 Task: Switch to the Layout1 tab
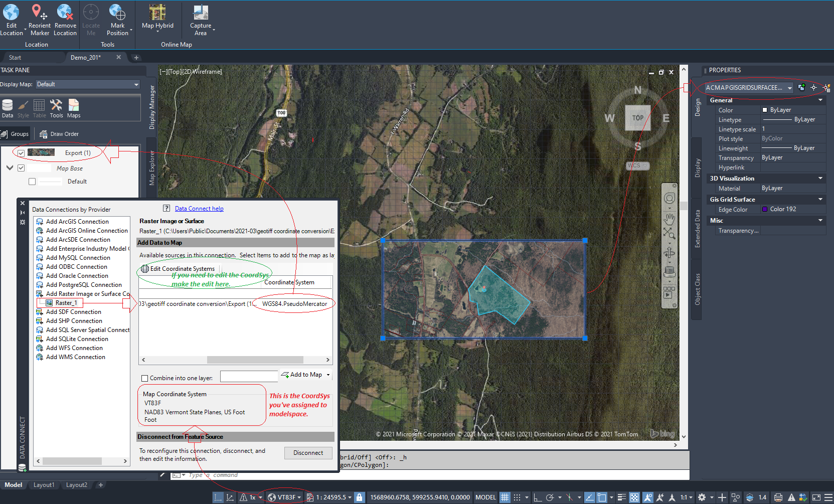(44, 484)
